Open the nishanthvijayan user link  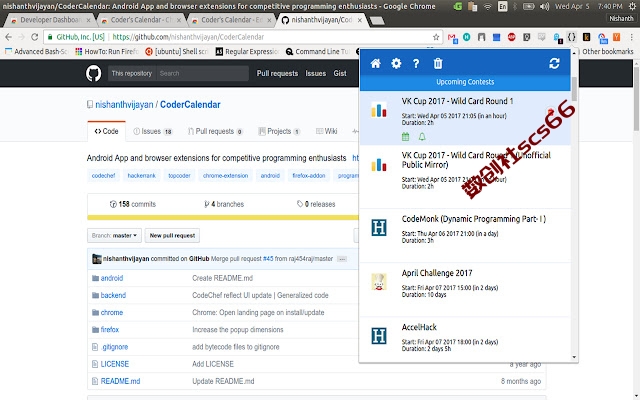click(x=124, y=104)
